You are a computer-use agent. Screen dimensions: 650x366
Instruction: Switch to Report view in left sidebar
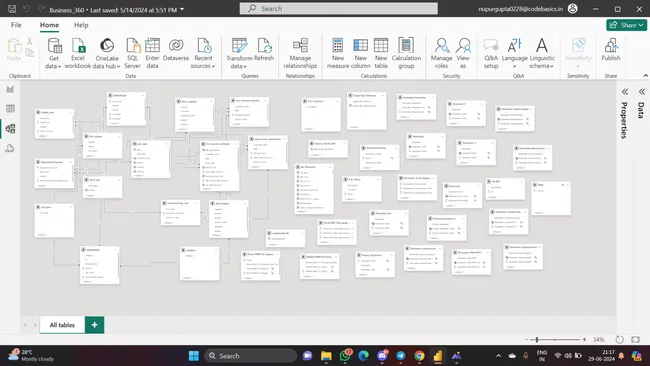10,90
